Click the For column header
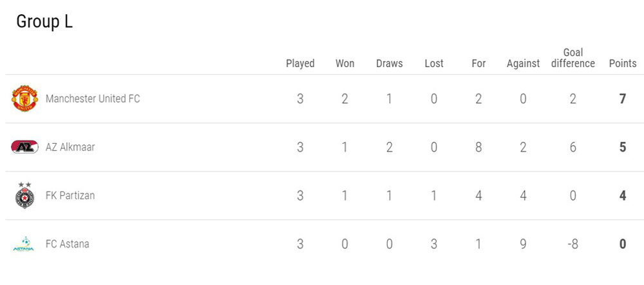Viewport: 644px width, 285px height. coord(478,63)
